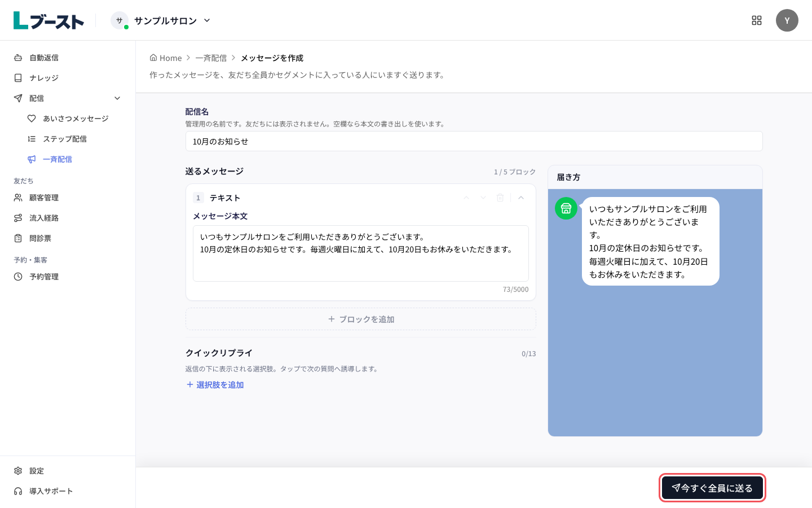Click the route icon beside 流入経路
Viewport: 812px width, 508px height.
point(18,218)
